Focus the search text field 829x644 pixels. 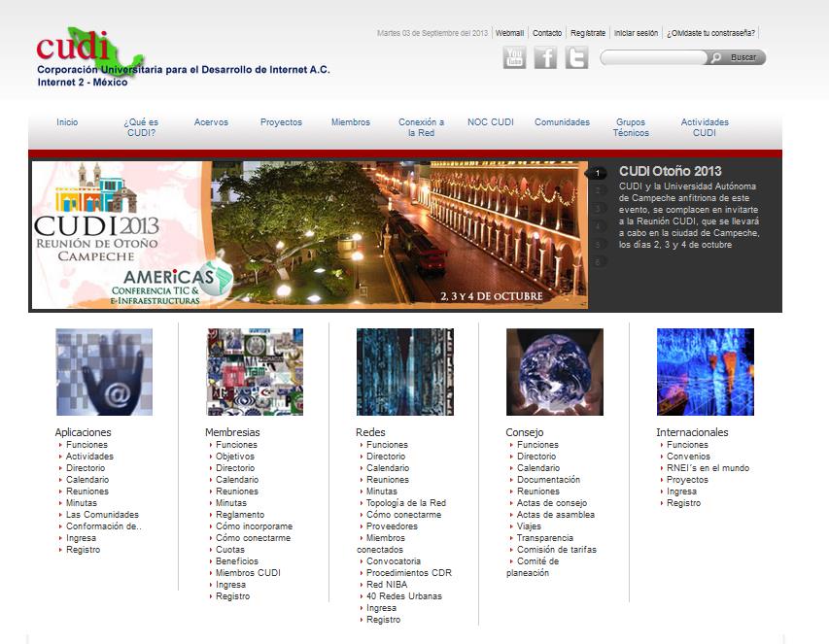[653, 57]
